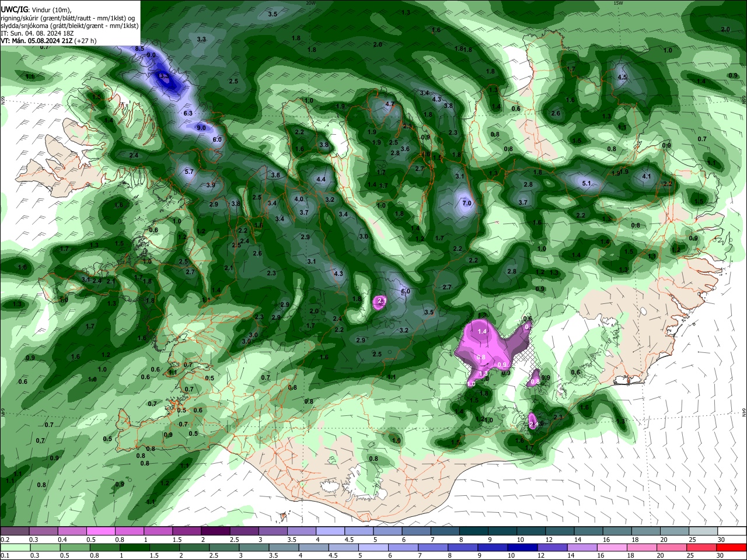
Task: Click the 0.1 label of the rain legend
Action: click(5, 556)
